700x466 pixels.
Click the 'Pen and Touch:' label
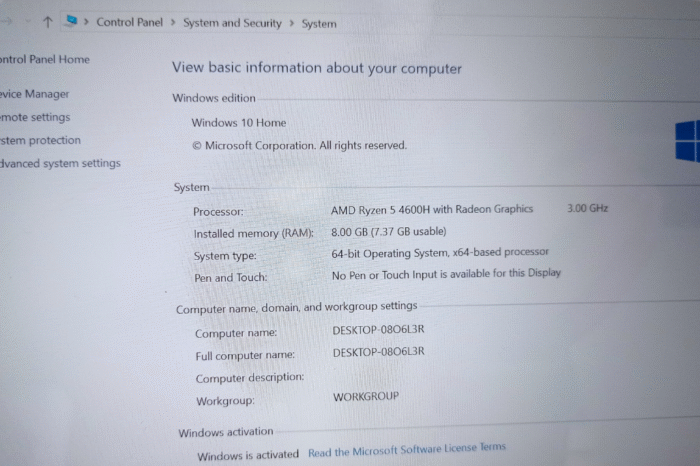click(x=230, y=278)
